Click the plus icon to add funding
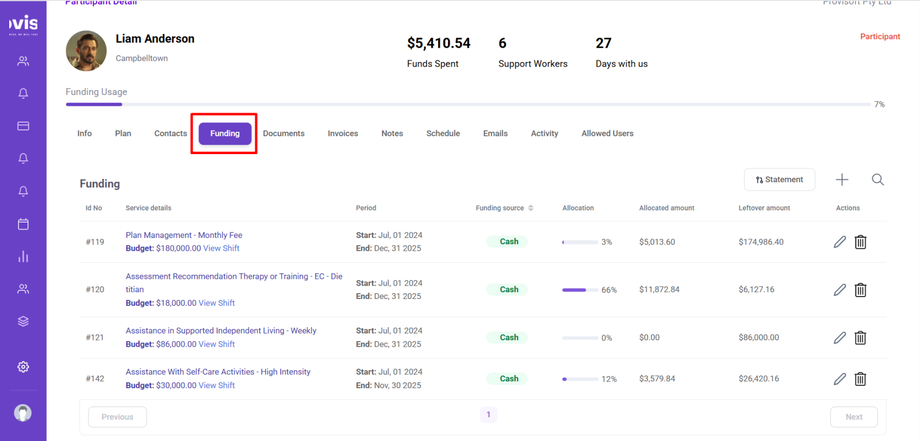The height and width of the screenshot is (441, 920). [x=842, y=180]
